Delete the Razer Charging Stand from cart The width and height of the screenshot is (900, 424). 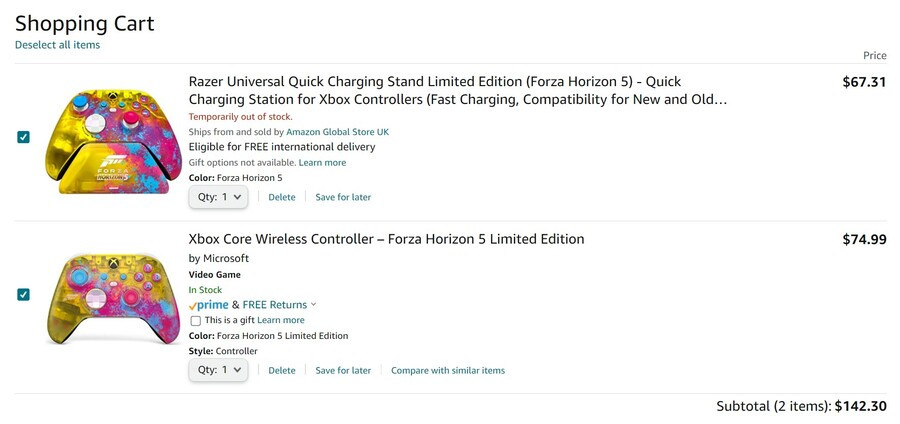[x=282, y=197]
